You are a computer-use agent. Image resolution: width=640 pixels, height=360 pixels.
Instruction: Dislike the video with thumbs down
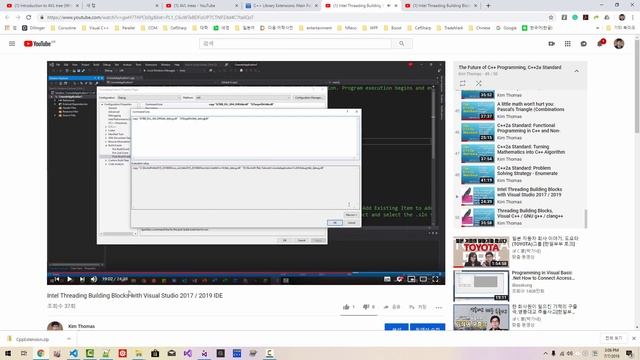(x=366, y=307)
